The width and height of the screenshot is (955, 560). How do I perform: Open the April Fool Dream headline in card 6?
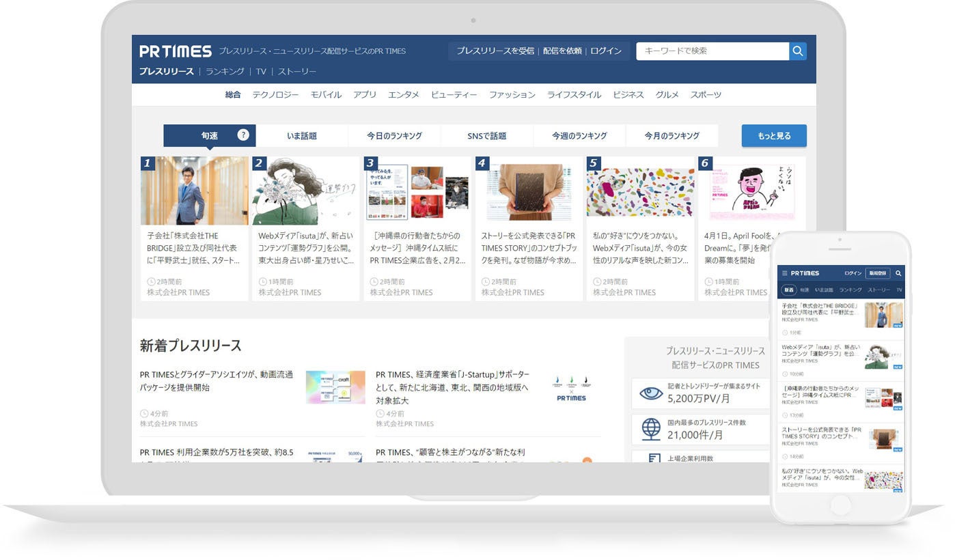coord(739,248)
